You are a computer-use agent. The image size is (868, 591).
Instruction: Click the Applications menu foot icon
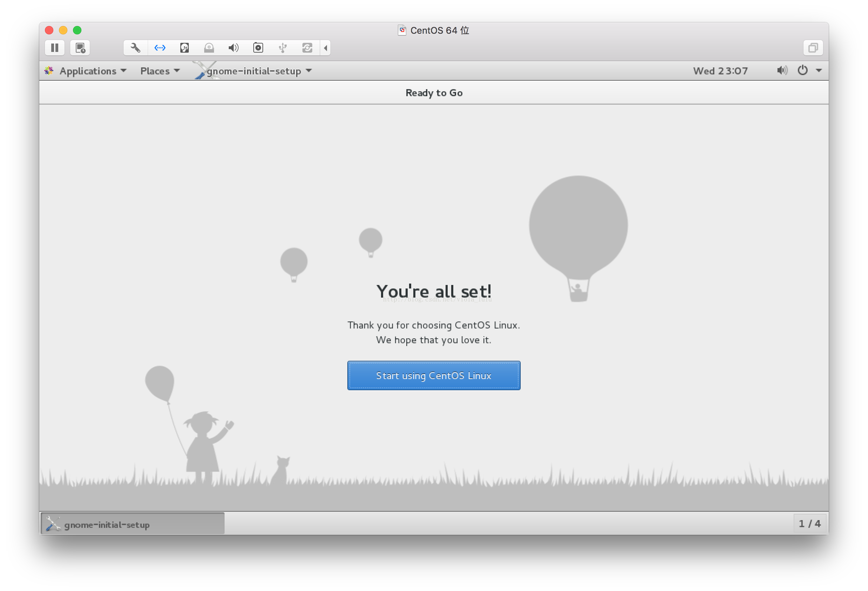pyautogui.click(x=49, y=71)
